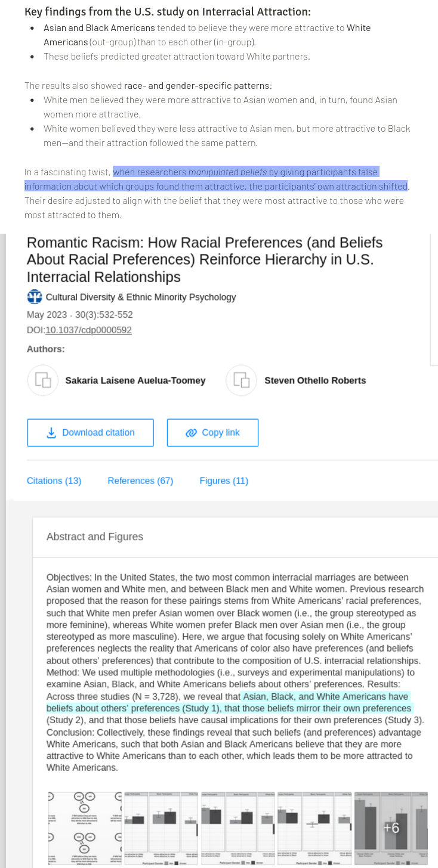Click the 'Authors:' label
The width and height of the screenshot is (438, 868).
coord(46,349)
